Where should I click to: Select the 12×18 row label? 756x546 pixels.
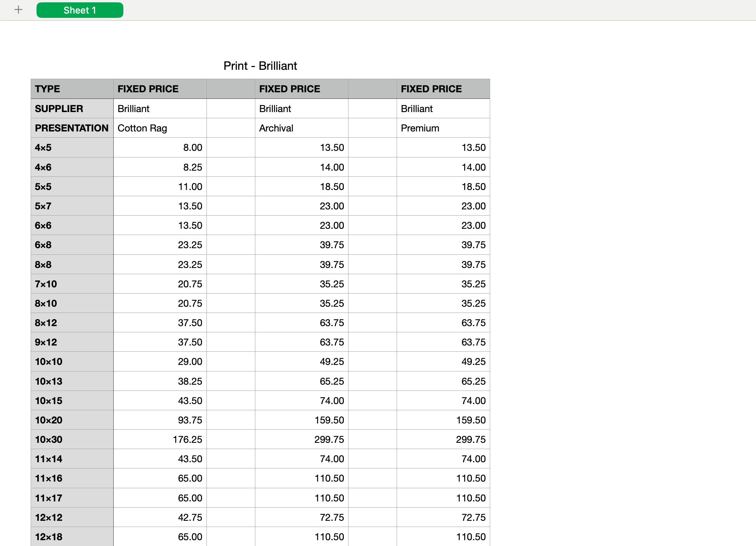coord(72,537)
